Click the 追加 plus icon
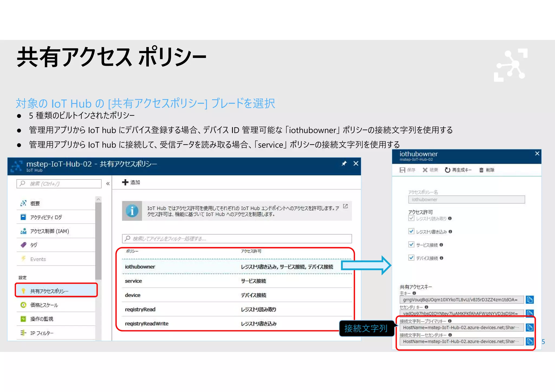 point(125,182)
